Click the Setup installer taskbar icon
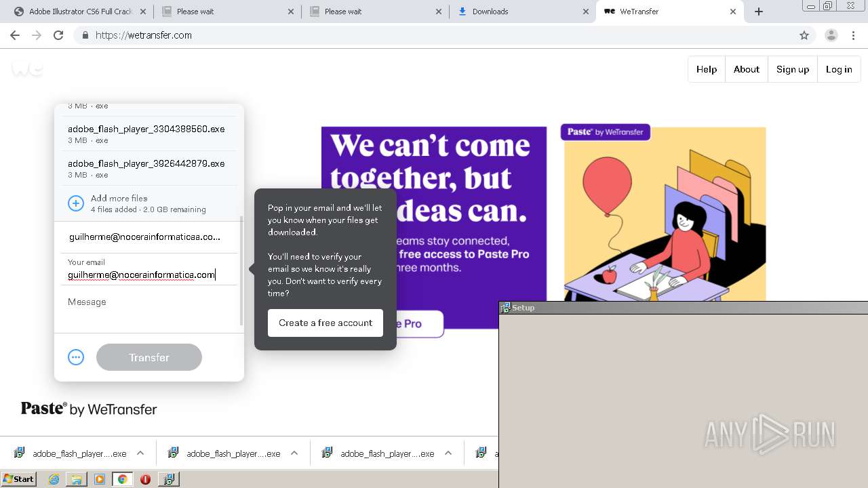This screenshot has height=488, width=868. coord(168,479)
